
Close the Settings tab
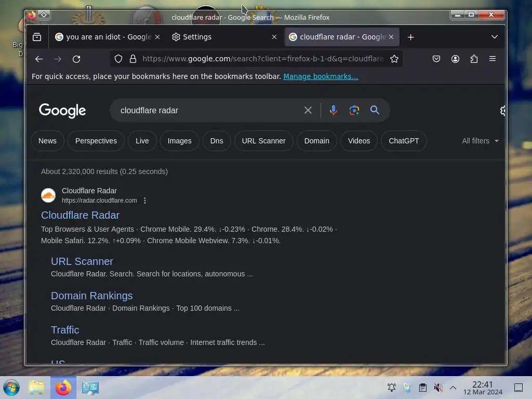[x=274, y=37]
